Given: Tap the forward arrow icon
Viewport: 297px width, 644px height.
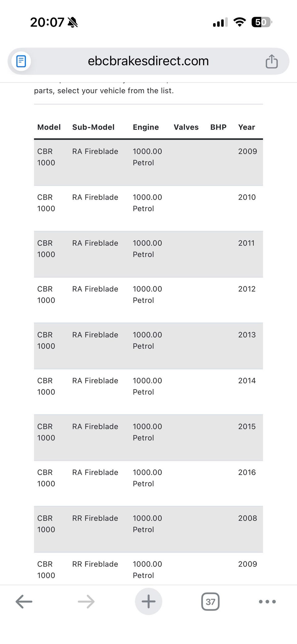Looking at the screenshot, I should pos(86,602).
